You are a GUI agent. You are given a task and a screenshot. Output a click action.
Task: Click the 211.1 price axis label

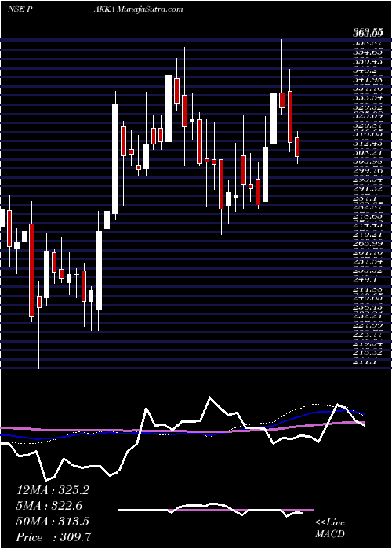point(365,362)
